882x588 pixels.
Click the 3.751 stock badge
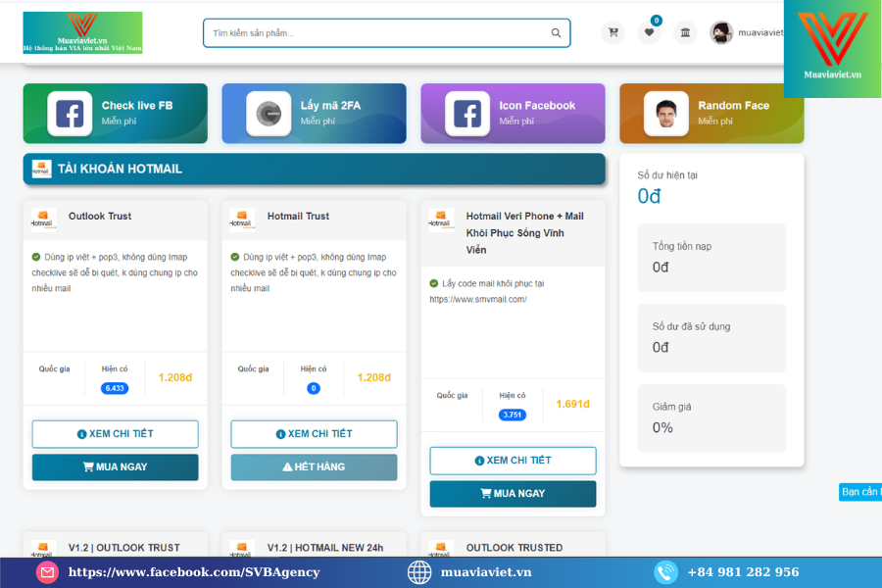coord(513,415)
